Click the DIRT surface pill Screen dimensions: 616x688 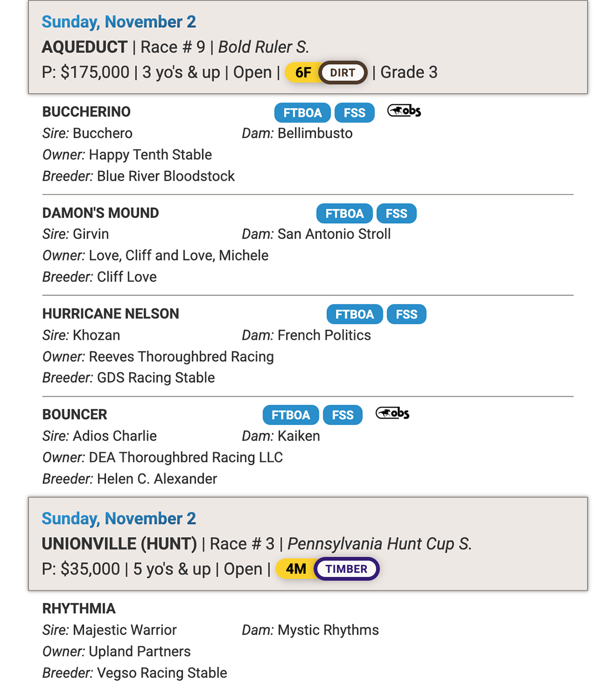342,73
